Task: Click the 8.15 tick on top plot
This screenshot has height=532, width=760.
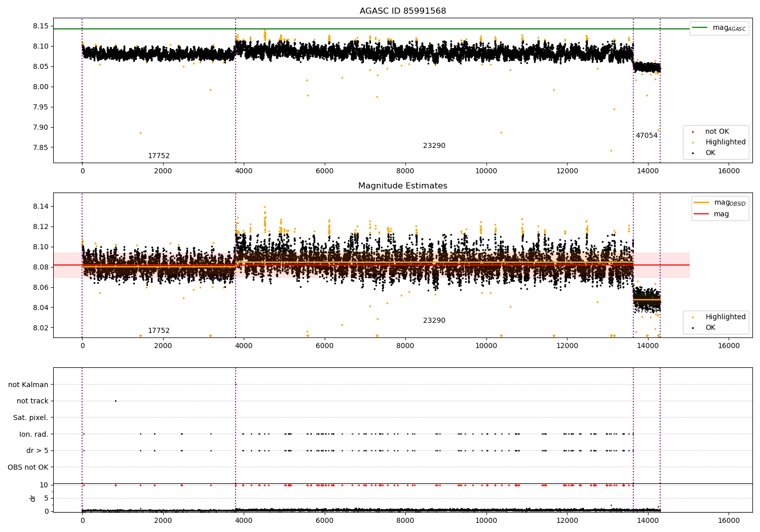Action: tap(40, 26)
